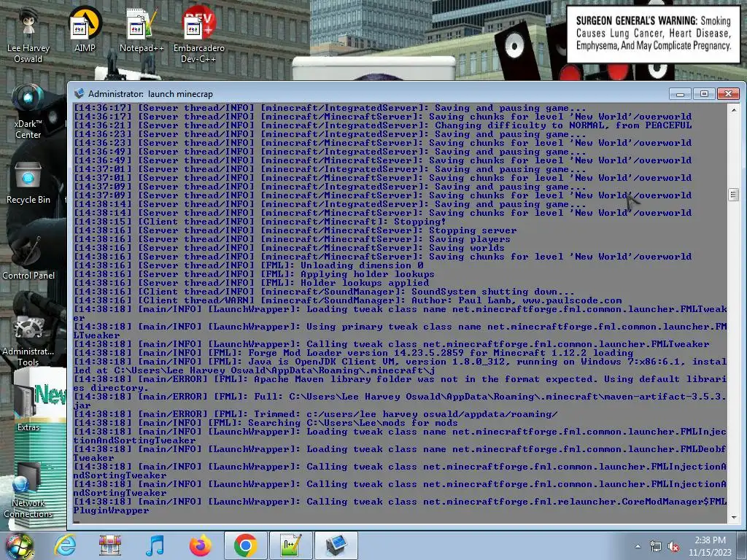The width and height of the screenshot is (747, 560).
Task: Click the 'Forge Mod Loader version 14.23.5.2859' line
Action: [x=353, y=353]
